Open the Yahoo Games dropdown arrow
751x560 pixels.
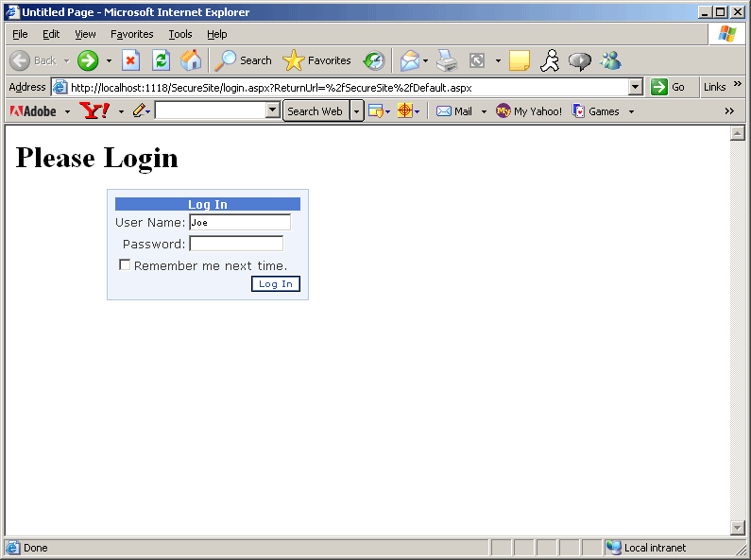click(631, 112)
